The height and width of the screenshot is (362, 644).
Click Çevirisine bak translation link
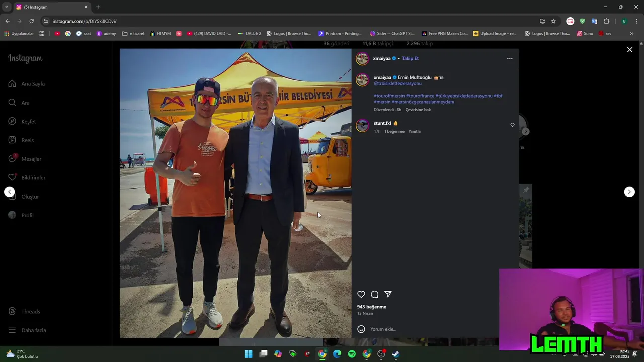click(418, 110)
